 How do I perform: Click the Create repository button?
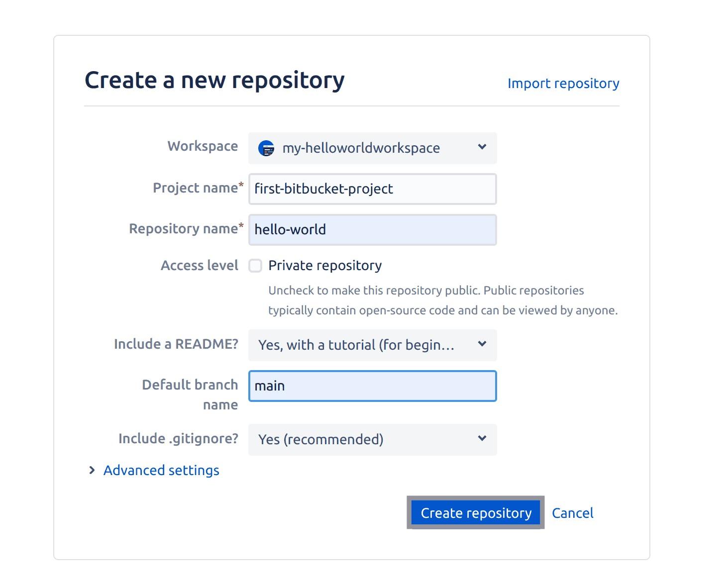click(476, 513)
